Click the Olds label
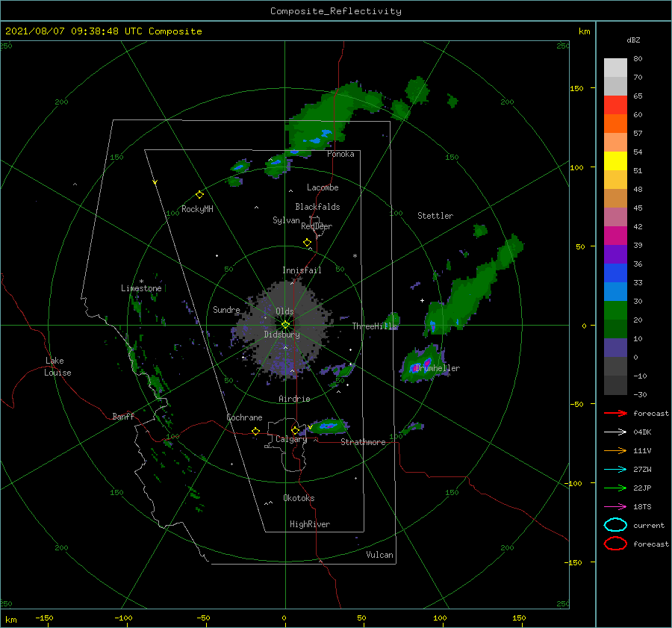This screenshot has width=672, height=628. pyautogui.click(x=284, y=311)
